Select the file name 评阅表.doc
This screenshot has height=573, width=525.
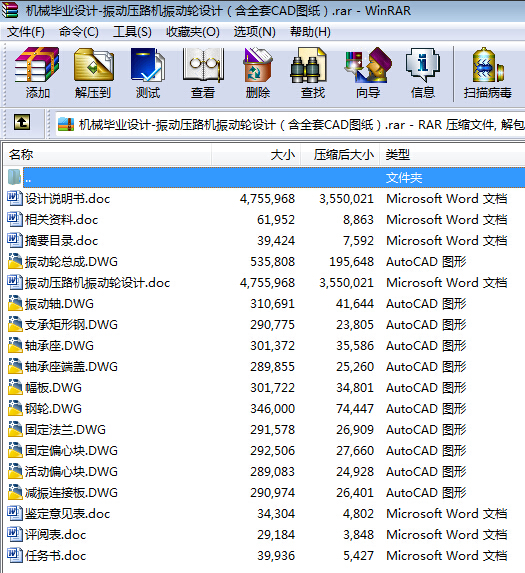(x=56, y=535)
